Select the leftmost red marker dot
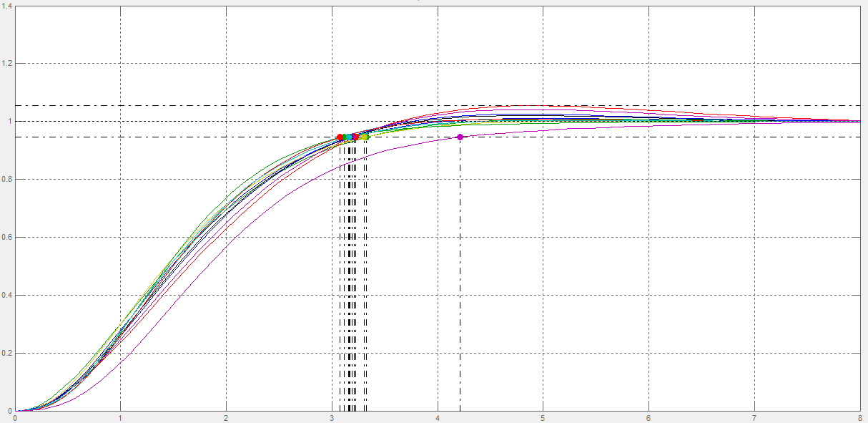 [x=340, y=137]
